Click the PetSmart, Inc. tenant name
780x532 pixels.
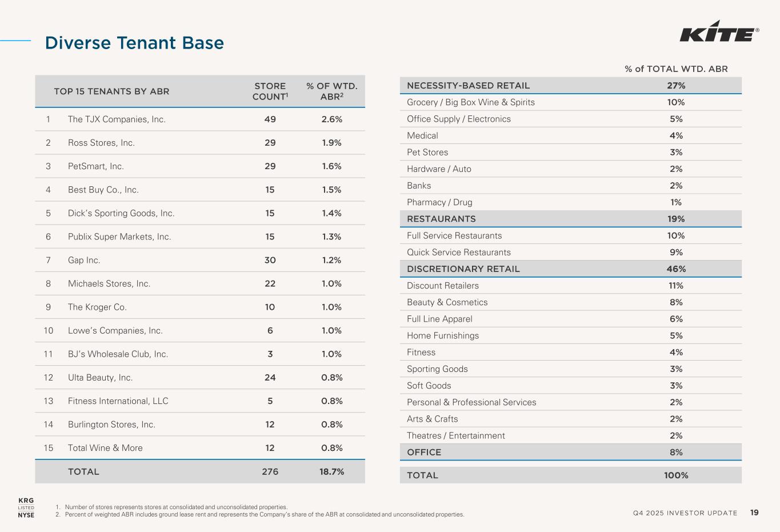pyautogui.click(x=95, y=166)
